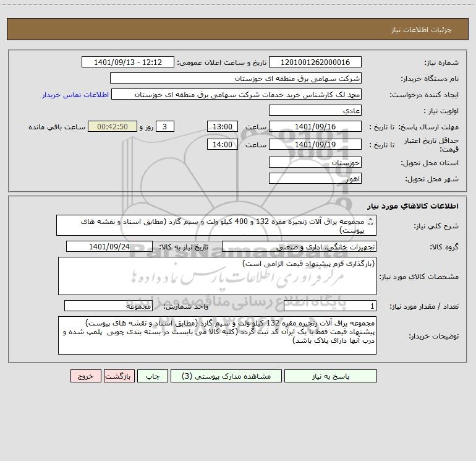Click the label تعداد / مقدار مورد نیاز
Viewport: 476px width, 461px height.
click(424, 307)
